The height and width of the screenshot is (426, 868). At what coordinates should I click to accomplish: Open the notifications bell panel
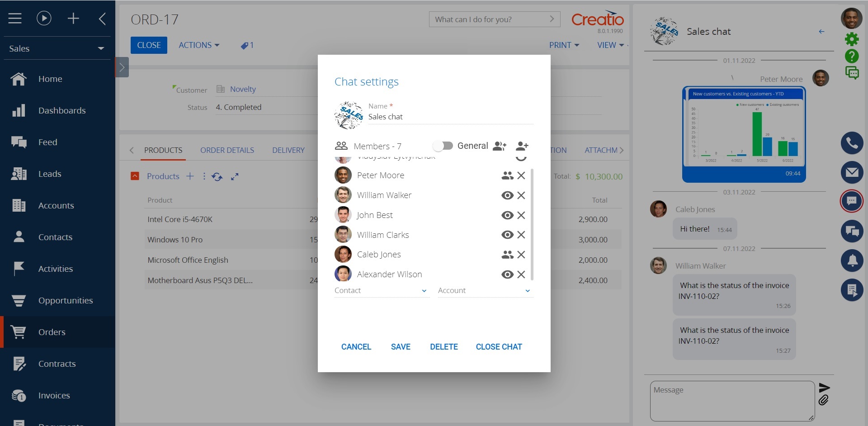[x=853, y=260]
